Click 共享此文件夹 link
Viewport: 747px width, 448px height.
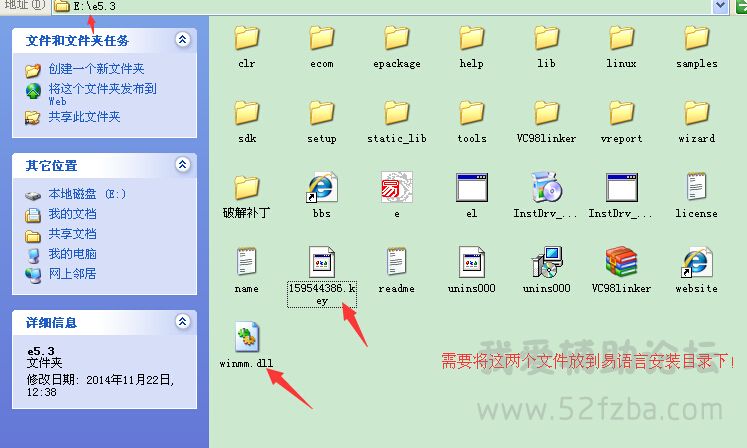pyautogui.click(x=84, y=117)
